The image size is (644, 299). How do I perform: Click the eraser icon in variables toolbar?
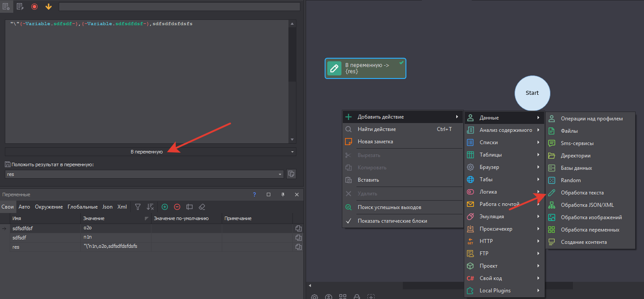click(x=202, y=207)
